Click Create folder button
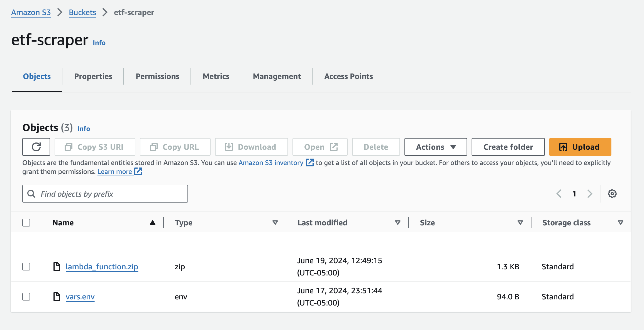Image resolution: width=644 pixels, height=330 pixels. click(x=508, y=147)
